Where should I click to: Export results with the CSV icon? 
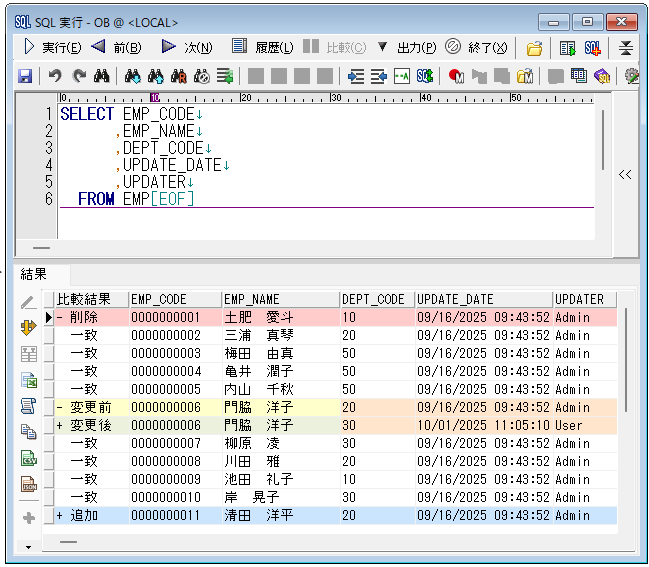(x=28, y=458)
